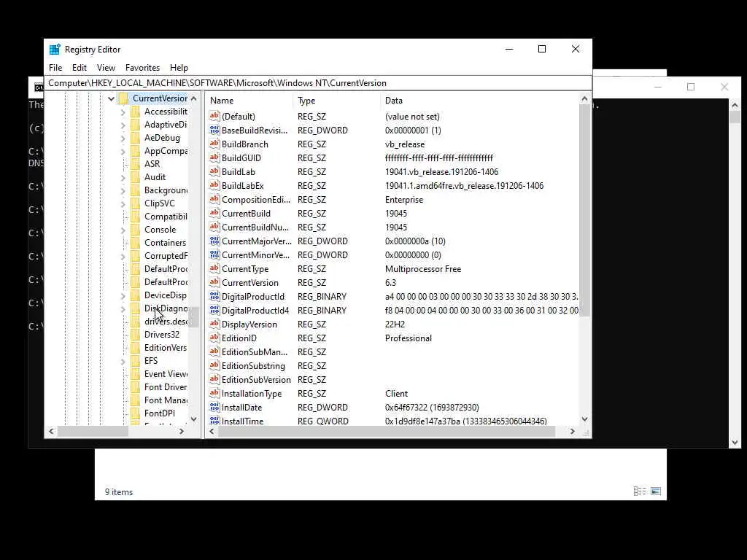747x560 pixels.
Task: Click the command prompt scroll down arrow
Action: pyautogui.click(x=735, y=443)
